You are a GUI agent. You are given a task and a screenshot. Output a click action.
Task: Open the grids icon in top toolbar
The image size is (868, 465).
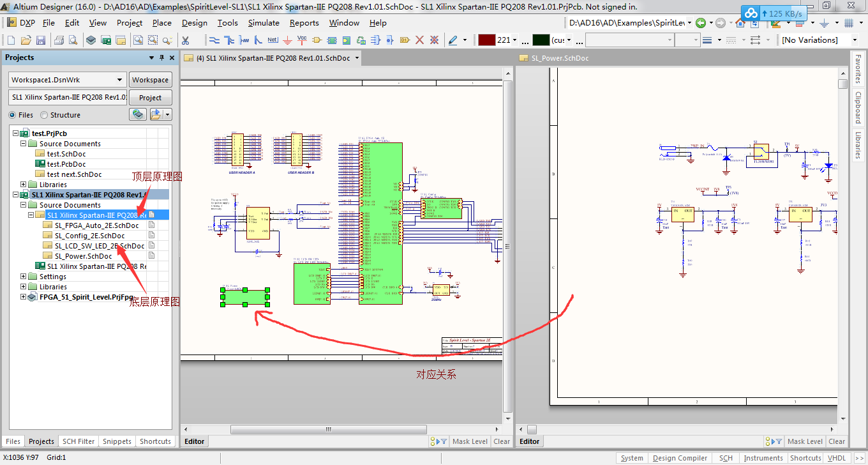click(849, 23)
